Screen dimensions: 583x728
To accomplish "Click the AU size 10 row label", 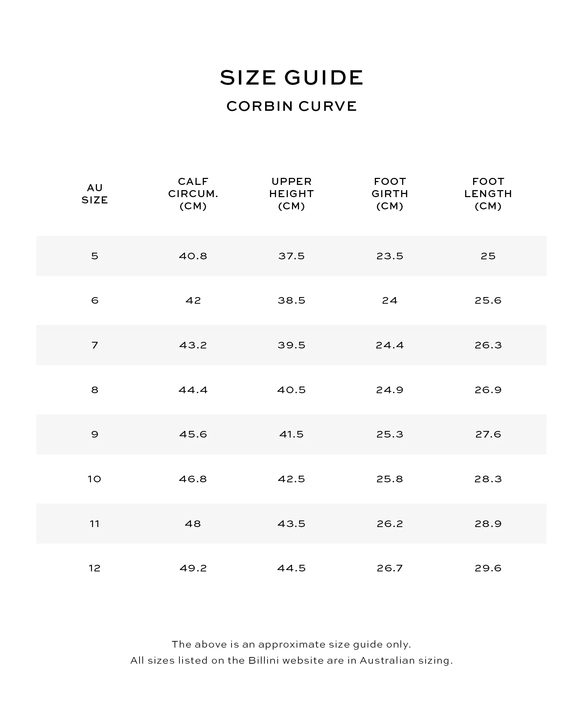I will pos(95,479).
